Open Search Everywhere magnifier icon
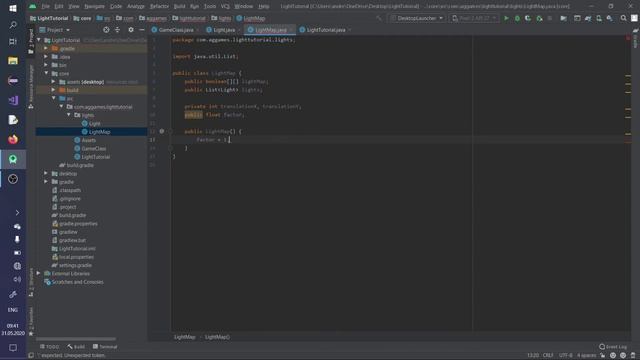Image resolution: width=640 pixels, height=360 pixels. click(623, 18)
